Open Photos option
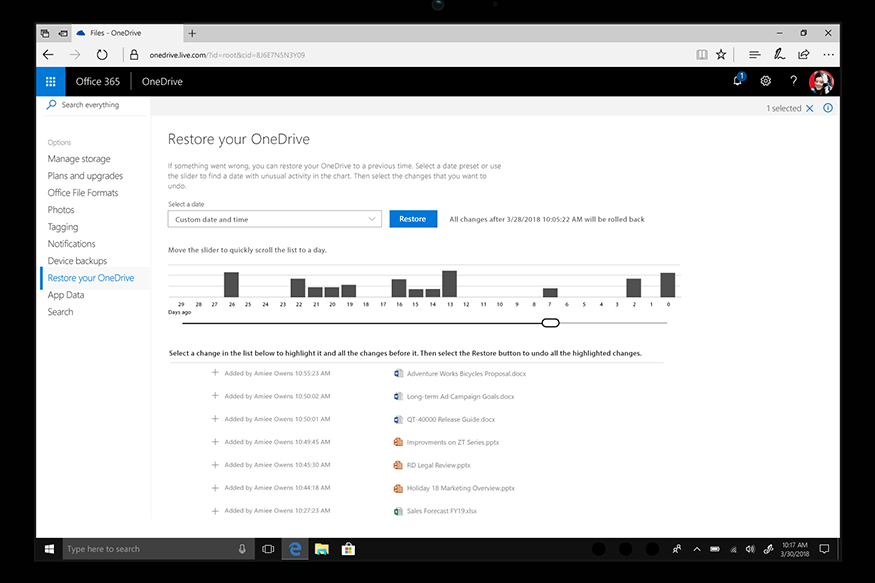Viewport: 875px width, 583px height. [x=61, y=210]
